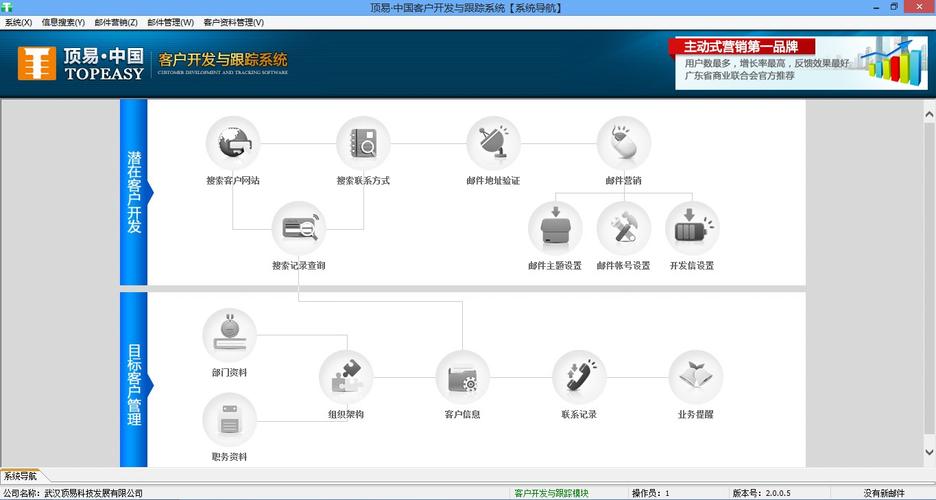
Task: Open the 客户信息 folder gear icon
Action: tap(463, 377)
